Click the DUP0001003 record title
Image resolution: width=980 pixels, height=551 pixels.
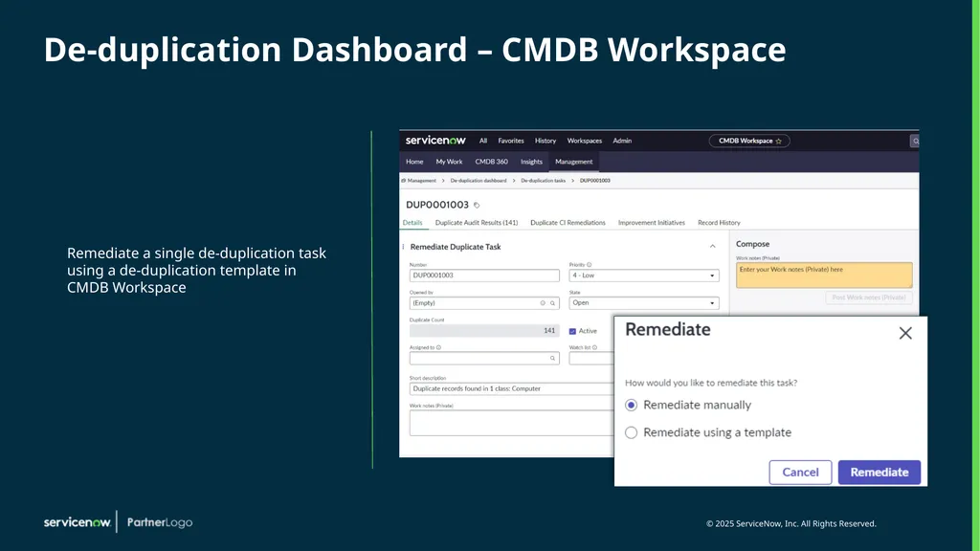(x=436, y=205)
